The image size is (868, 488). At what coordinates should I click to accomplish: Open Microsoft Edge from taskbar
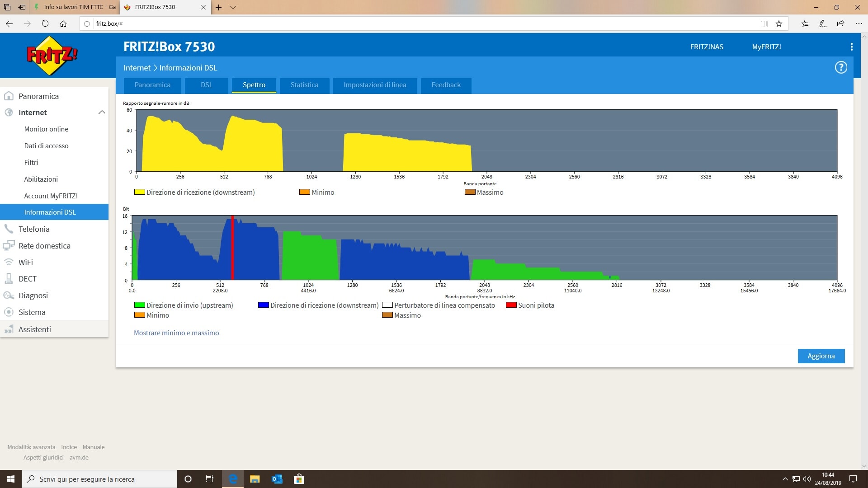tap(233, 479)
